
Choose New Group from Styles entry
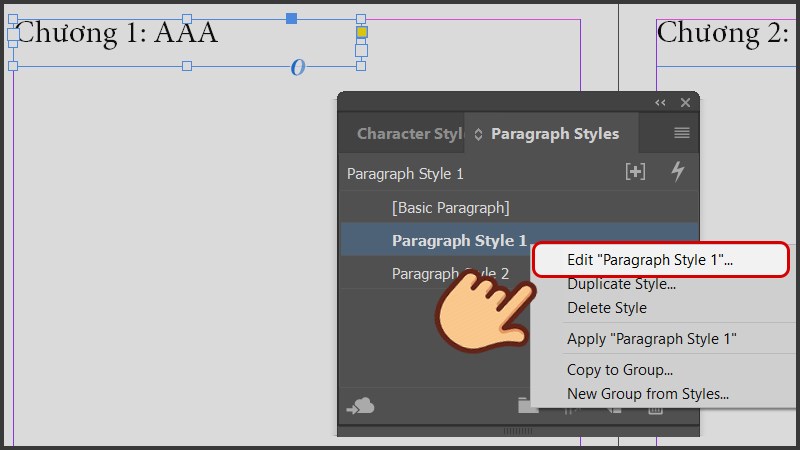tap(647, 394)
